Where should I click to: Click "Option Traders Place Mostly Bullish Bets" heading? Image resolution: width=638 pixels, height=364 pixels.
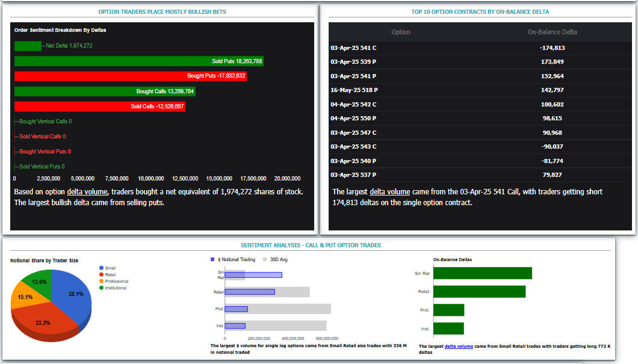point(162,12)
